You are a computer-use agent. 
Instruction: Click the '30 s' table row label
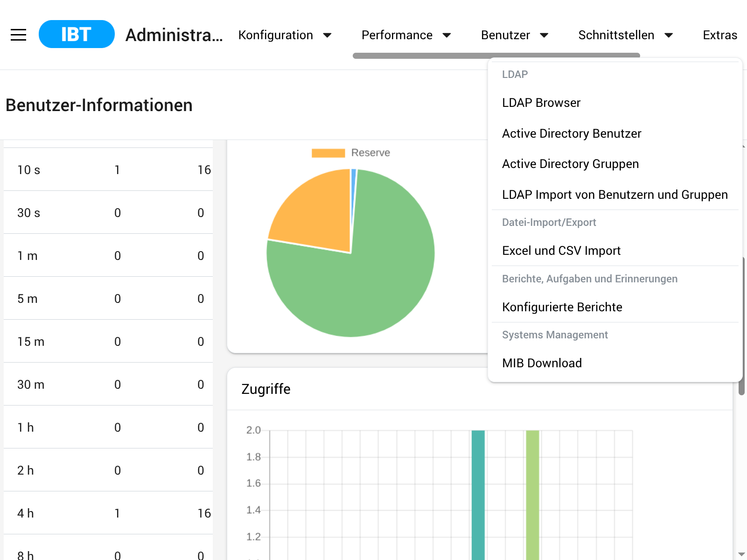click(x=29, y=213)
